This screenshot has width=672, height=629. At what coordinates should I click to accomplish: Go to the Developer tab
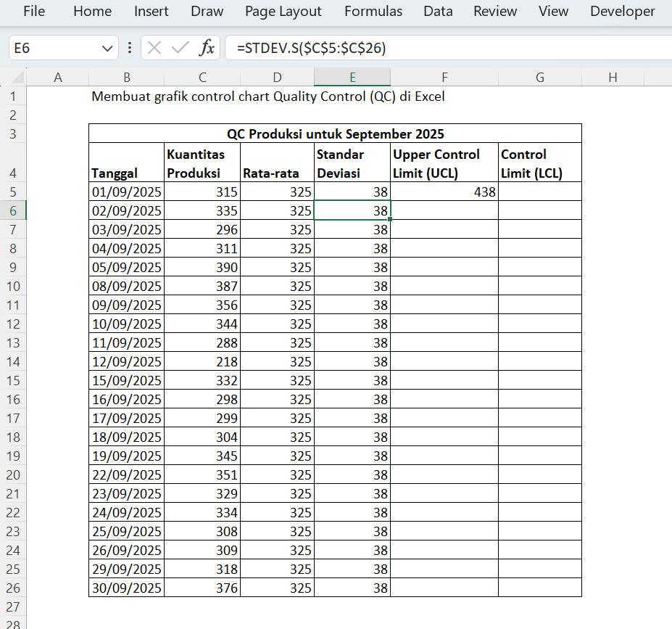[622, 12]
